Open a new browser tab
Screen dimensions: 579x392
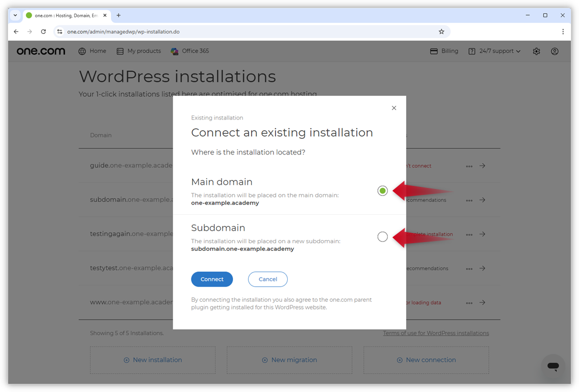[x=119, y=16]
